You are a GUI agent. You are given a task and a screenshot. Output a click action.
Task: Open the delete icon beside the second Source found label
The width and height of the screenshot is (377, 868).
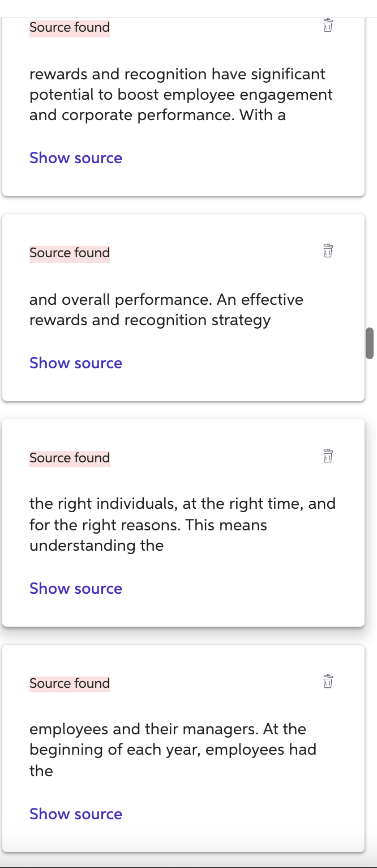click(327, 251)
